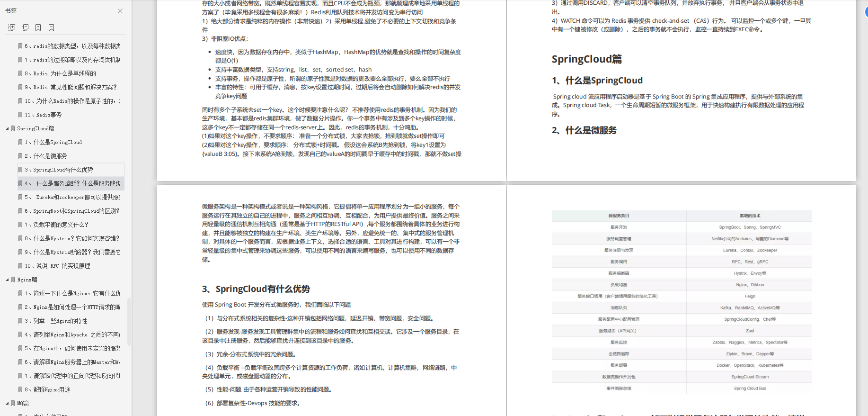
Task: Click heading 2、什么是微服务 in the page
Action: (584, 130)
